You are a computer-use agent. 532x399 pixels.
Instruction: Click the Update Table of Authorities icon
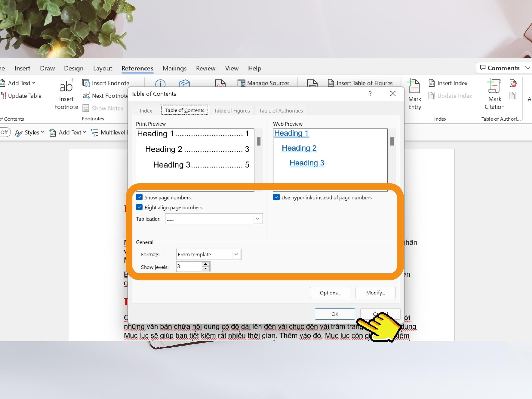point(513,95)
